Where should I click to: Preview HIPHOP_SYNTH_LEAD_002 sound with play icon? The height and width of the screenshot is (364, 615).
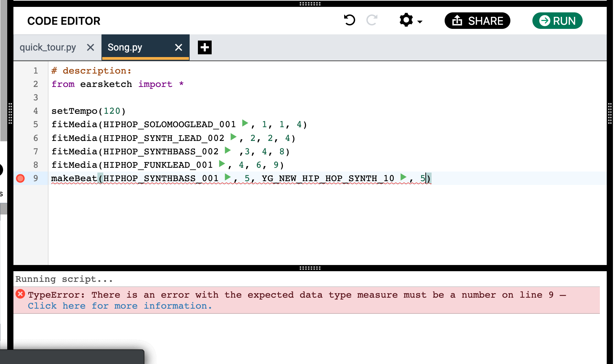[233, 137]
